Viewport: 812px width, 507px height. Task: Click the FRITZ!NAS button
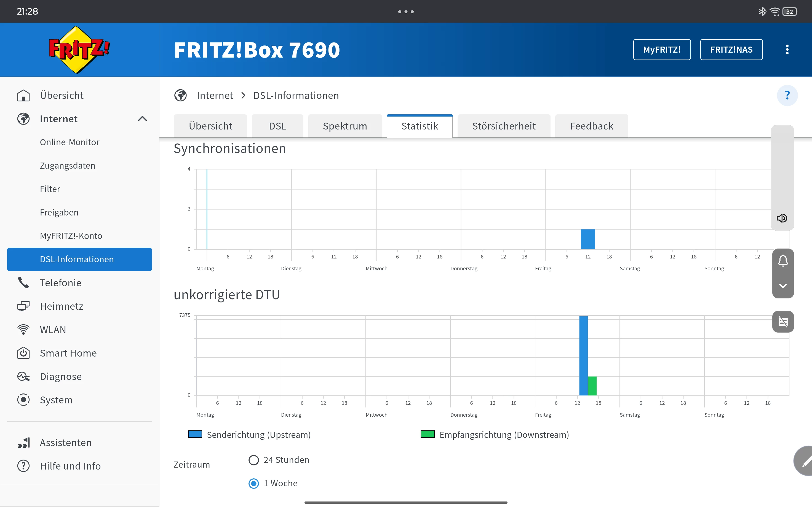coord(731,50)
